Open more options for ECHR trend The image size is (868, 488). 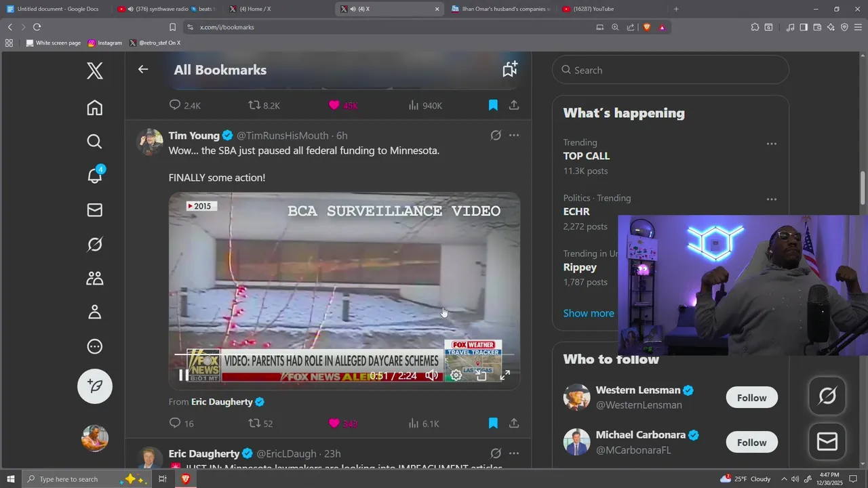[x=771, y=199]
